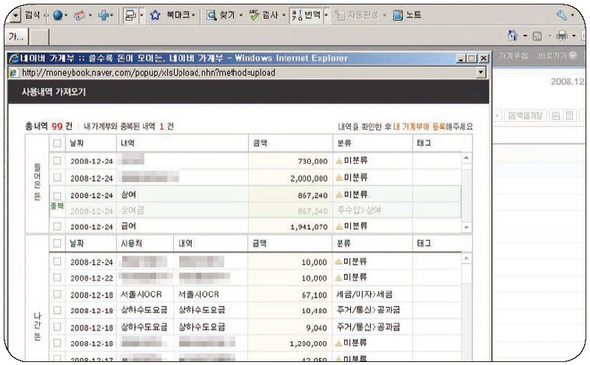Screen dimensions: 590x365
Task: Click the 찾기 magnifier icon
Action: tap(211, 15)
